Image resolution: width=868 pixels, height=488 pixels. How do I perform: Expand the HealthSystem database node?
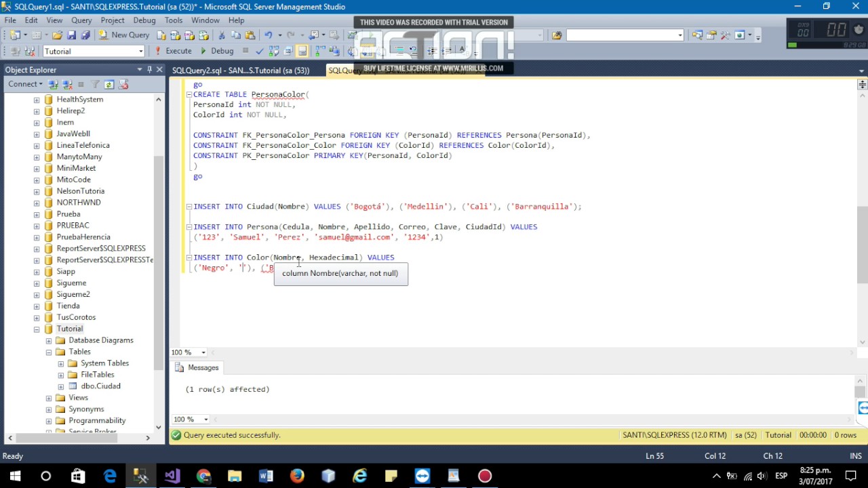(x=37, y=100)
